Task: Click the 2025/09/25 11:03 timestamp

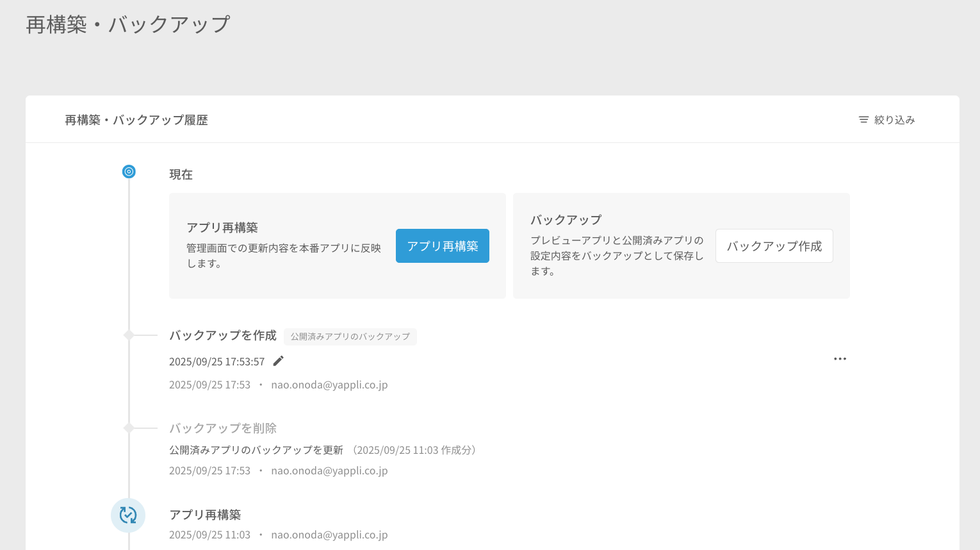Action: tap(209, 535)
